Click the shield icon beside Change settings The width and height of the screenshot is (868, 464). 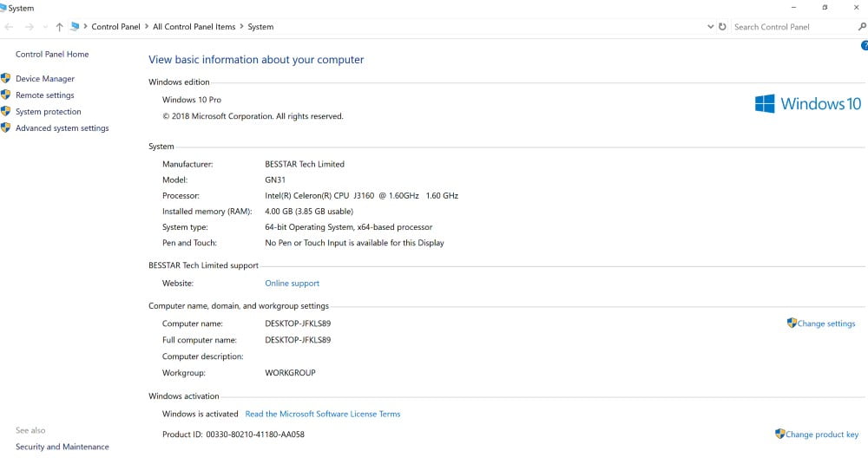click(792, 323)
